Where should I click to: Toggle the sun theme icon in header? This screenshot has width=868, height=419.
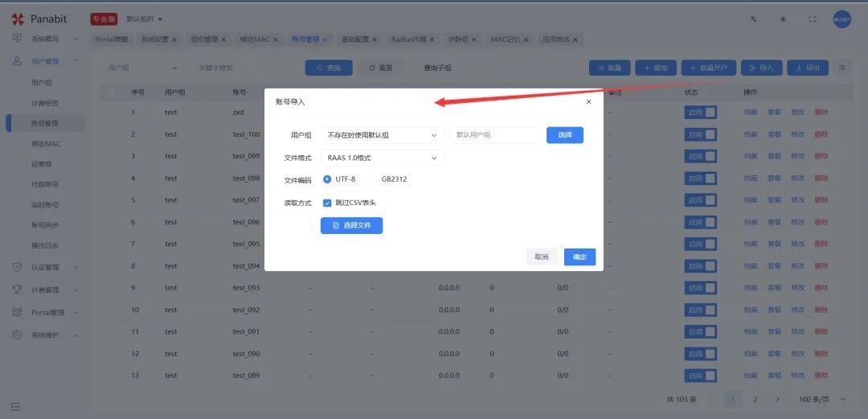[783, 18]
